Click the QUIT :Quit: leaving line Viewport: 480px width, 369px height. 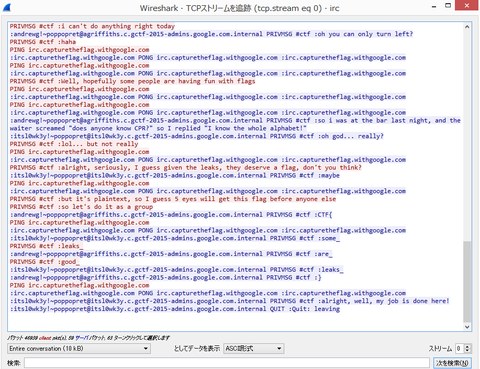pos(175,309)
